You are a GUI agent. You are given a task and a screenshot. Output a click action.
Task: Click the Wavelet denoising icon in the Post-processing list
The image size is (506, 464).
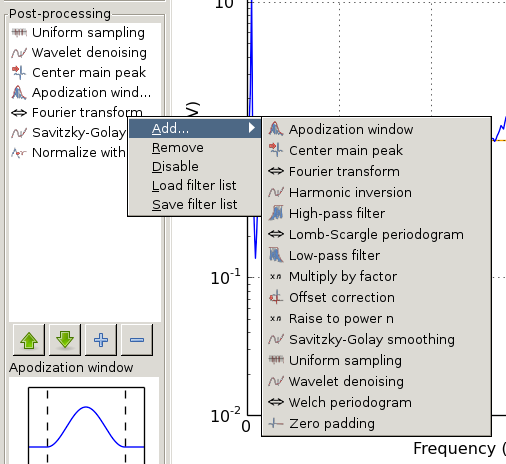19,53
